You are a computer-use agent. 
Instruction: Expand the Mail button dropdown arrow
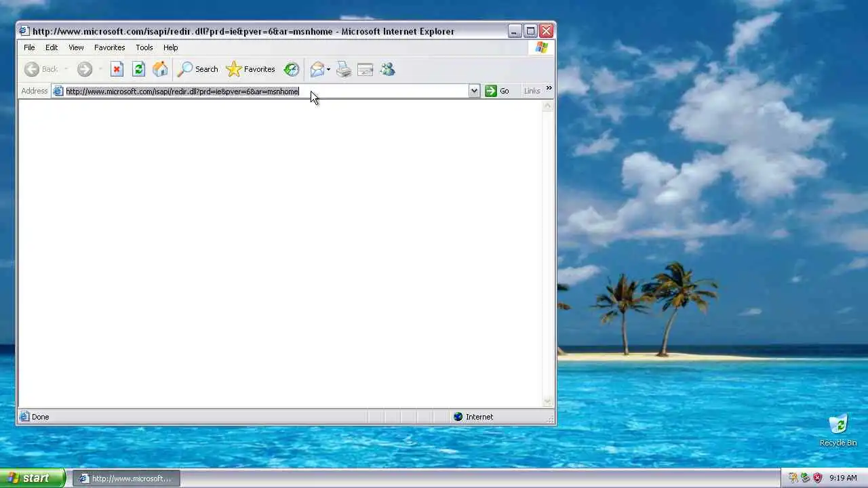click(x=328, y=69)
